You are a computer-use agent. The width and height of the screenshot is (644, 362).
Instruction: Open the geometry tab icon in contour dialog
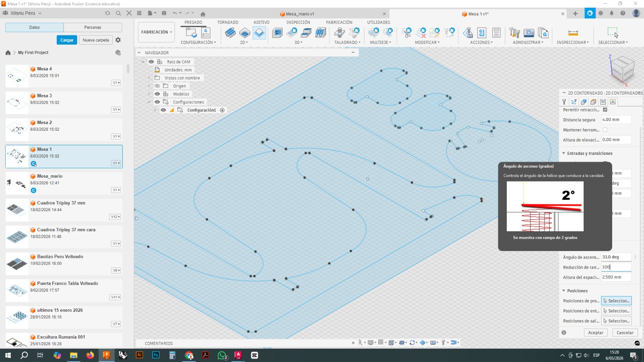(x=574, y=102)
